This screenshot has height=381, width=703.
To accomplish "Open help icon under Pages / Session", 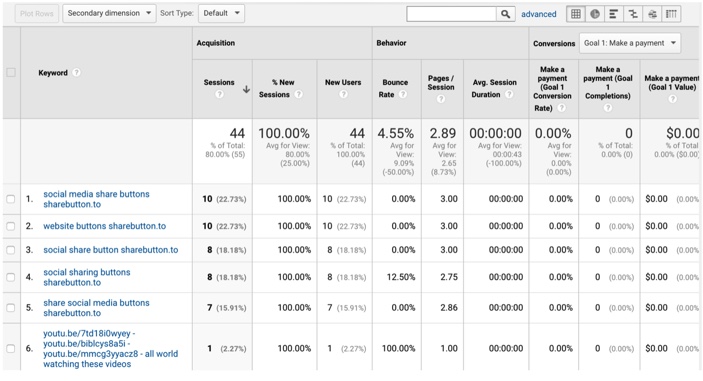I will (441, 99).
